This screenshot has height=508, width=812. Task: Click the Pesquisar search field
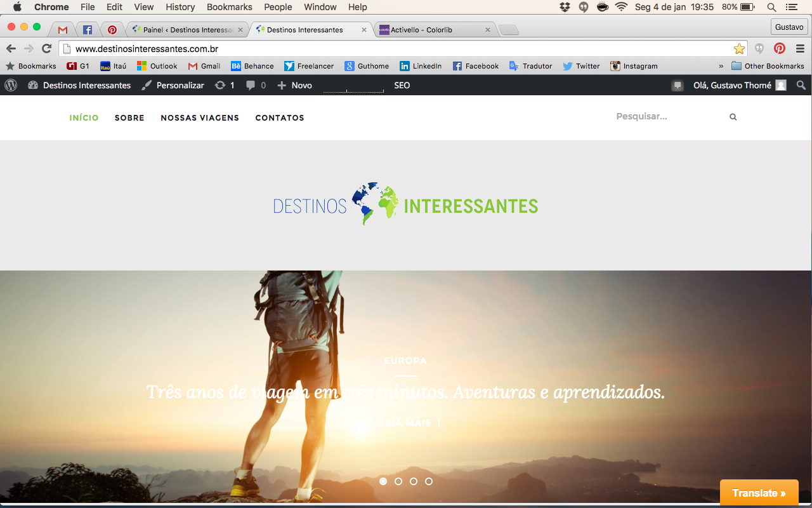[669, 117]
